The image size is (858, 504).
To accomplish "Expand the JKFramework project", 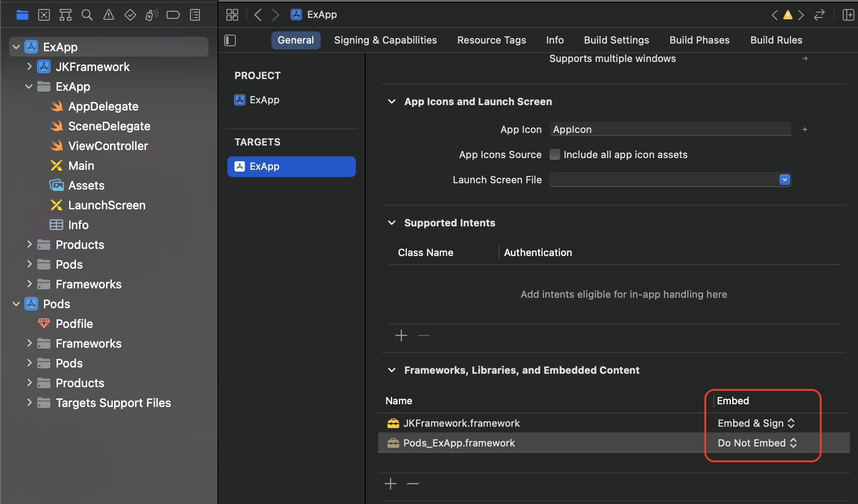I will pos(29,66).
